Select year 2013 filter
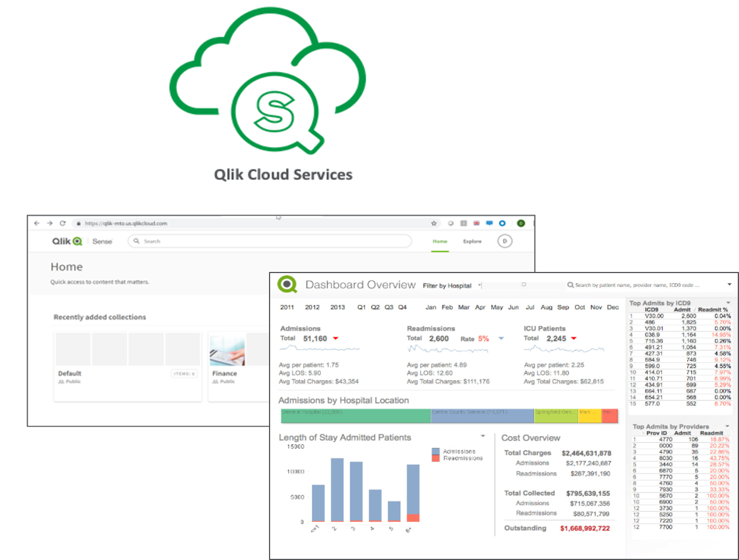 pos(338,308)
